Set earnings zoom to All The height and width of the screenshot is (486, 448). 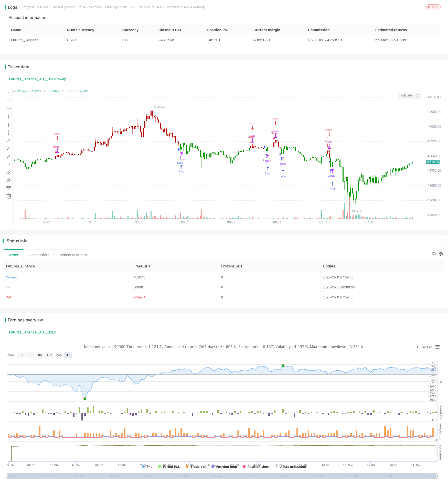tap(68, 355)
